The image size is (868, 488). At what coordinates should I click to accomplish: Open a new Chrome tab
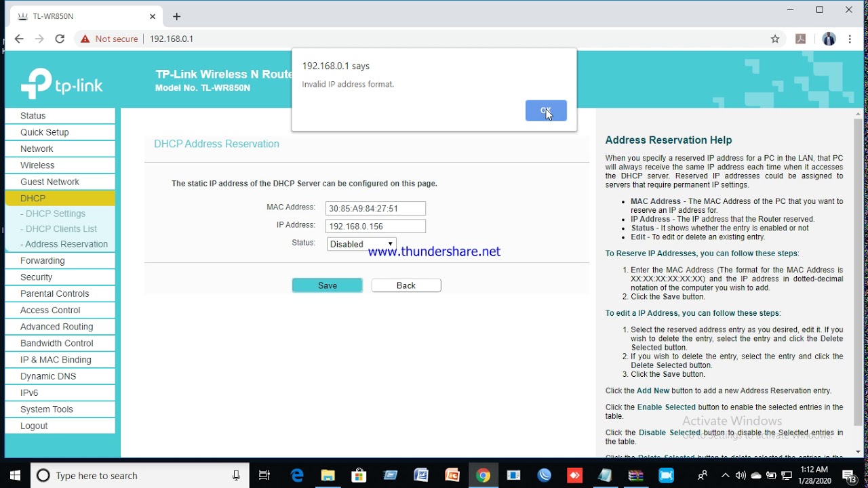coord(176,16)
